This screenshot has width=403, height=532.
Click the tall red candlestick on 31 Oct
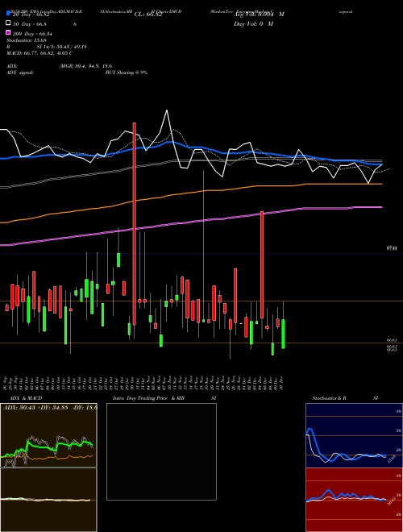(135, 224)
